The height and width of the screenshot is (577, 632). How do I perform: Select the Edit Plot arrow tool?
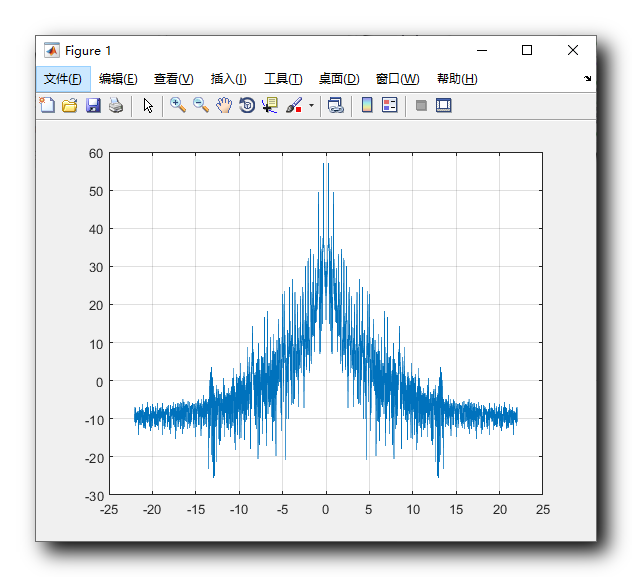148,106
